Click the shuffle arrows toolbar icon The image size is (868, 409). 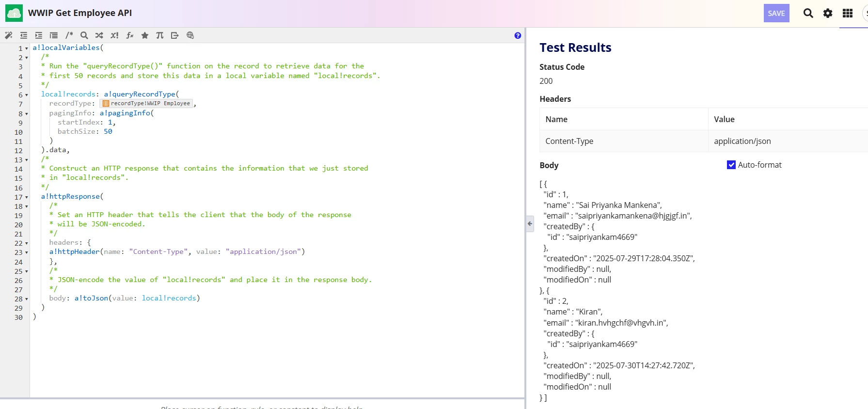click(99, 35)
